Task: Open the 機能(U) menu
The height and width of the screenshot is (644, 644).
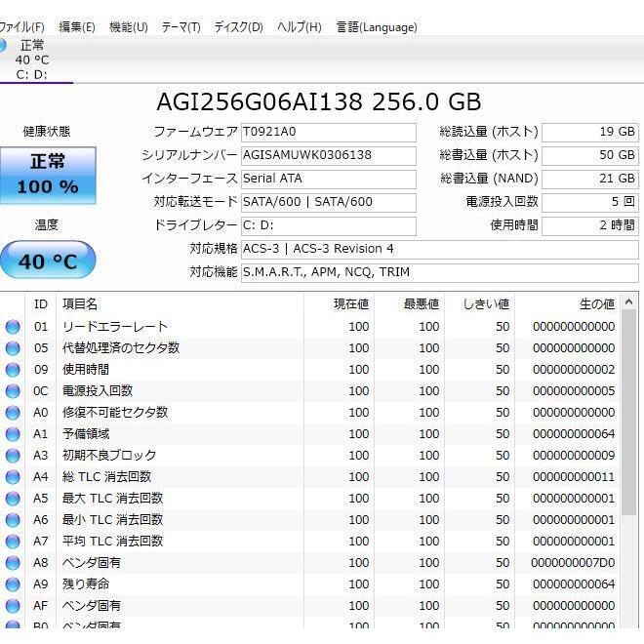Action: click(x=128, y=27)
